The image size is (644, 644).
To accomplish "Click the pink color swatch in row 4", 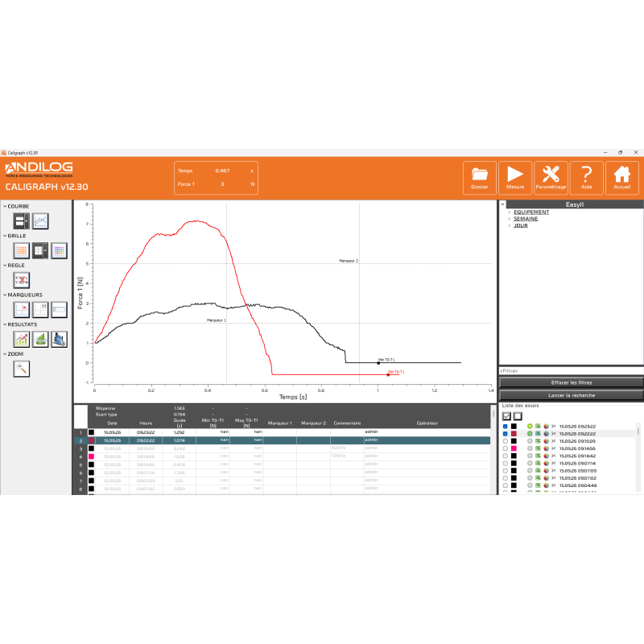I will coord(91,456).
